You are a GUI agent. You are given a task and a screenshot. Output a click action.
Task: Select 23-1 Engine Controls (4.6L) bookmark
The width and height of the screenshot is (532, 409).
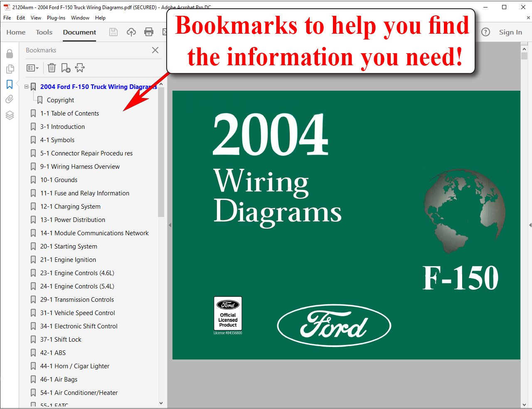[x=77, y=273]
